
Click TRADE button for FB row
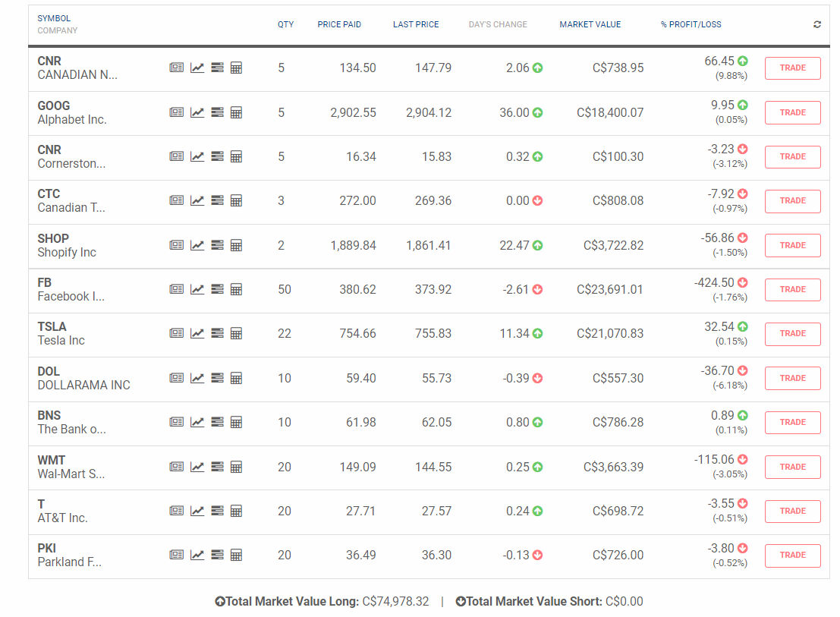(792, 289)
